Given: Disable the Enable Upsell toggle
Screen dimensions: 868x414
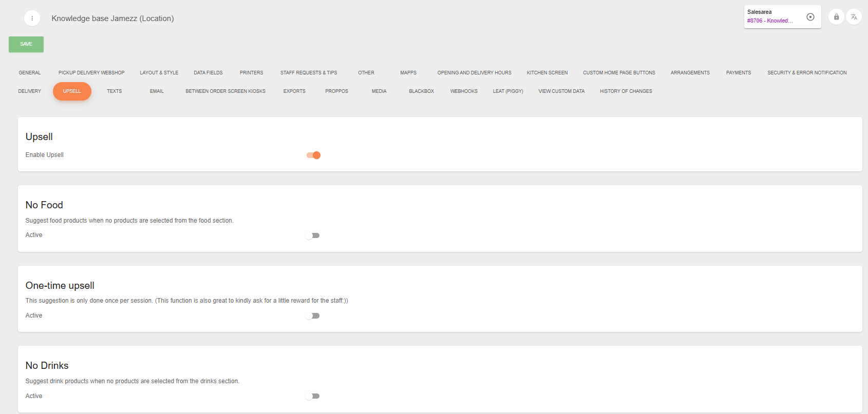Looking at the screenshot, I should click(314, 155).
